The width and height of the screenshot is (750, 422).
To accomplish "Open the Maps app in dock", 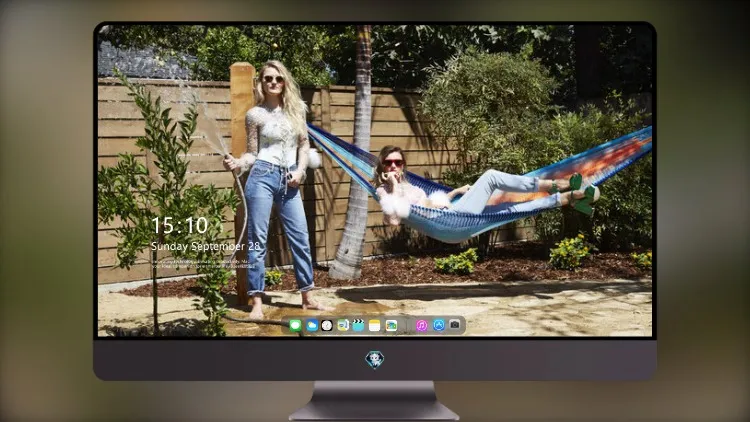I will coord(343,326).
